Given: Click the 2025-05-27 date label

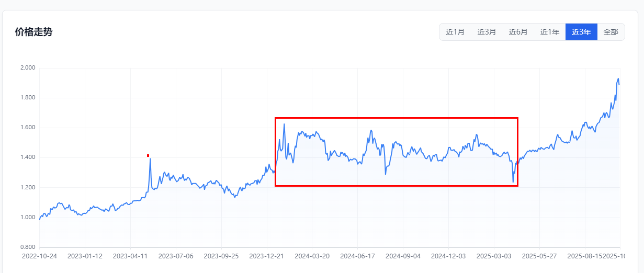Looking at the screenshot, I should click(x=539, y=256).
